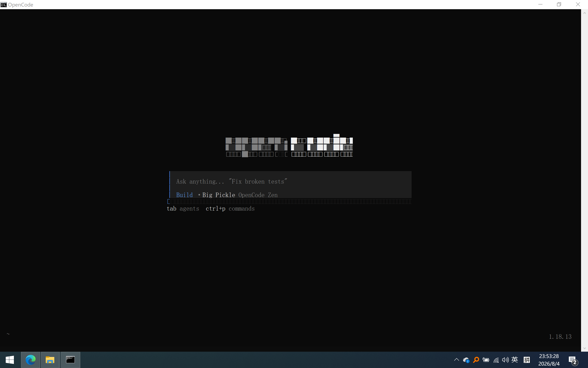This screenshot has width=588, height=368.
Task: Minimize the OpenCode window
Action: coord(540,4)
